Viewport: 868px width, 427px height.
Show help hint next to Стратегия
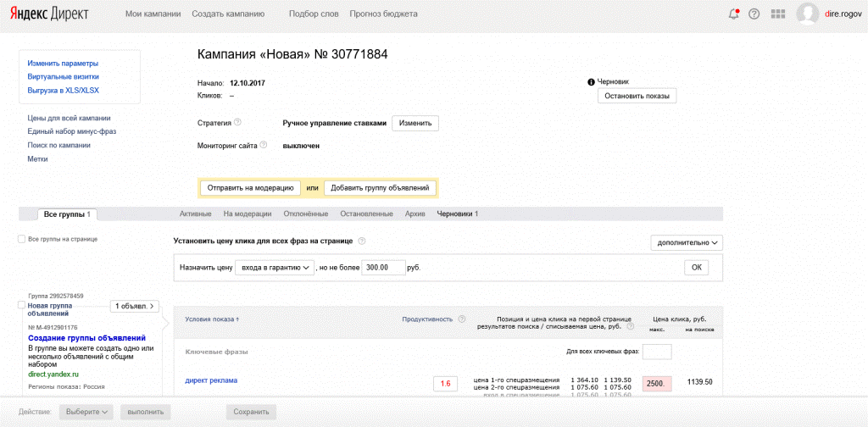coord(237,122)
